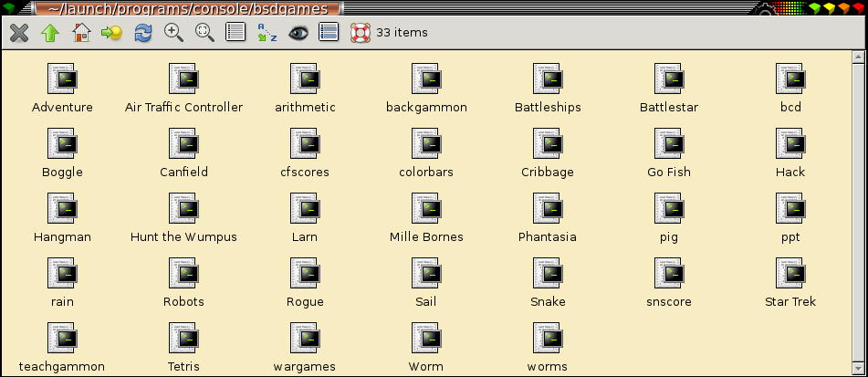This screenshot has height=377, width=868.
Task: Select the colorbars launcher
Action: 426,153
